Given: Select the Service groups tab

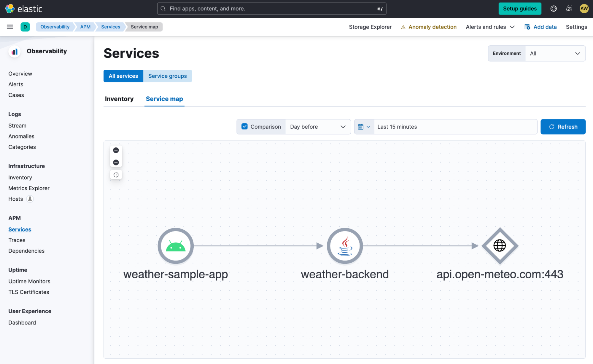Looking at the screenshot, I should [x=167, y=76].
